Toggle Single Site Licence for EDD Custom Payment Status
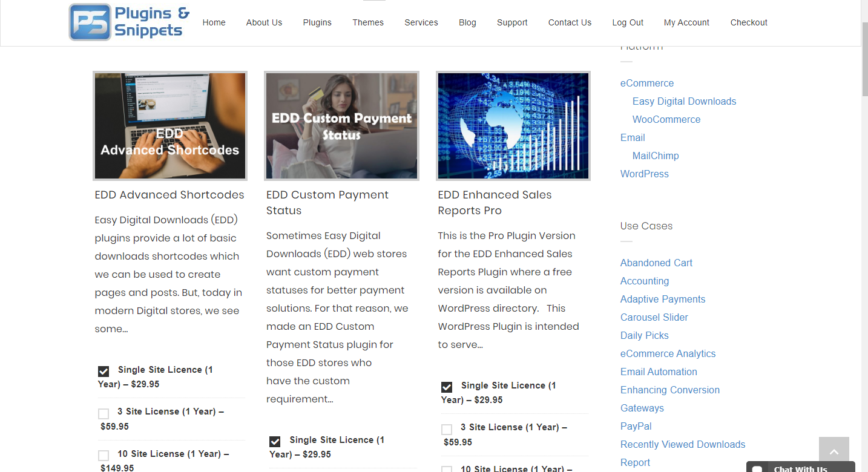 [x=275, y=441]
